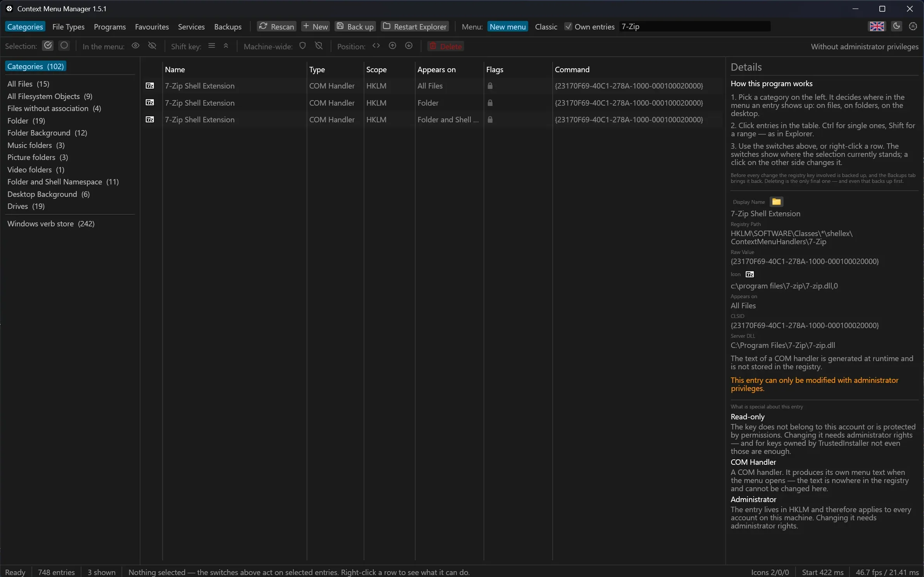Screen dimensions: 924x577
Task: Select the Picture folders (3) category
Action: coord(37,157)
